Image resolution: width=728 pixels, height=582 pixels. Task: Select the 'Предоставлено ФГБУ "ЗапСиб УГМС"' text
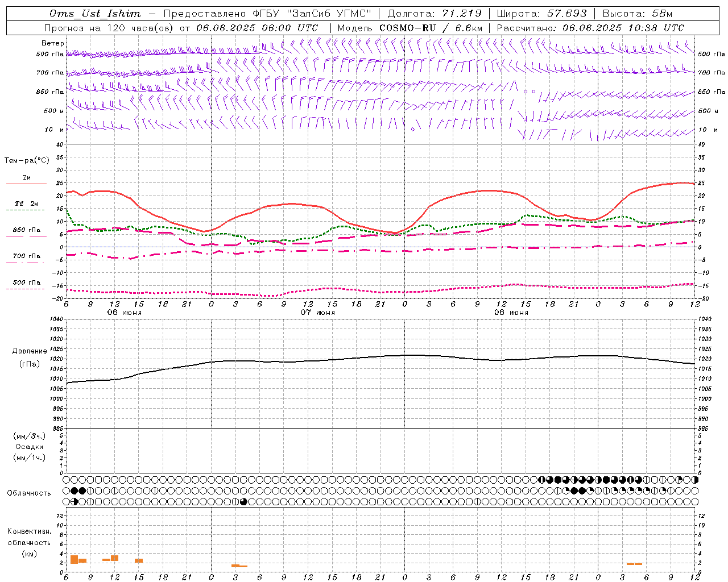pos(268,14)
